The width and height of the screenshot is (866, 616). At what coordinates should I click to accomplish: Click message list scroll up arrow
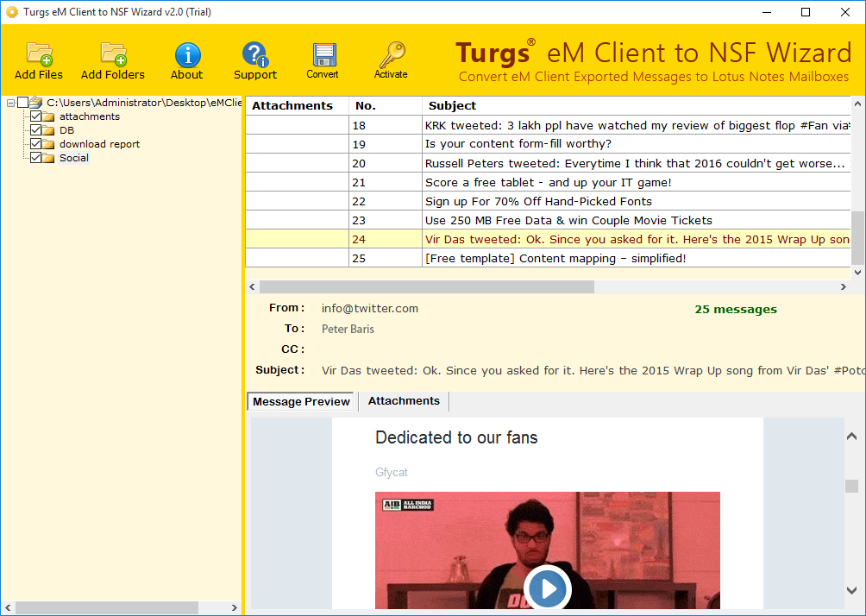pos(857,104)
